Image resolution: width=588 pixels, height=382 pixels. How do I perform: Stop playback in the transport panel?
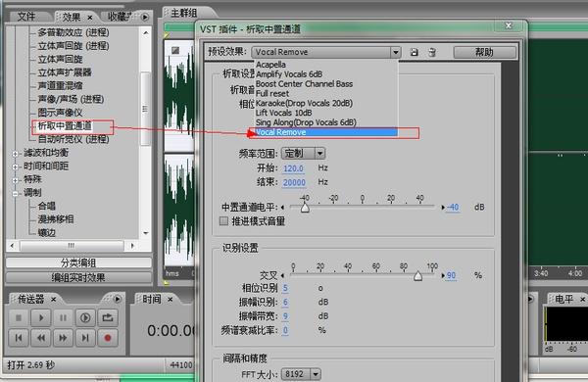click(x=18, y=318)
